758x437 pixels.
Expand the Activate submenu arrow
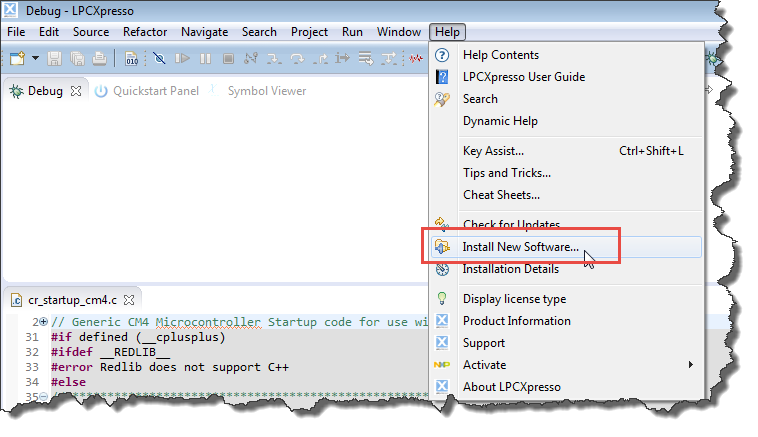(691, 365)
